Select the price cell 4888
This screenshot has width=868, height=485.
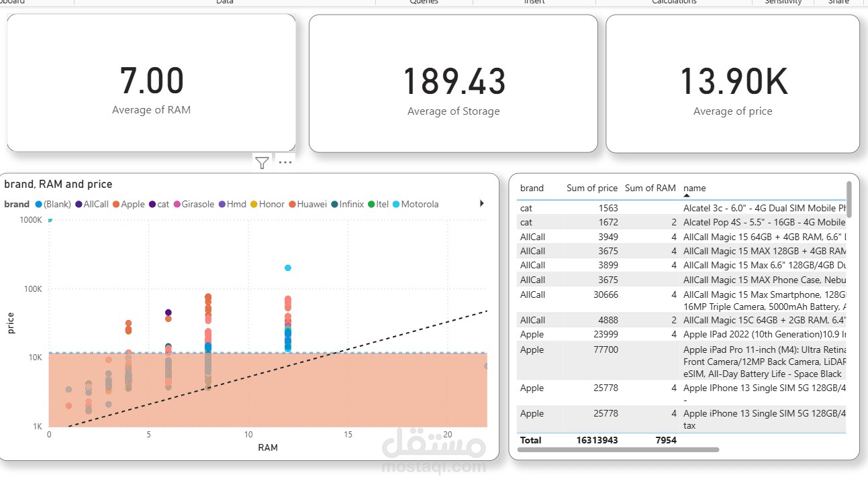pos(608,320)
